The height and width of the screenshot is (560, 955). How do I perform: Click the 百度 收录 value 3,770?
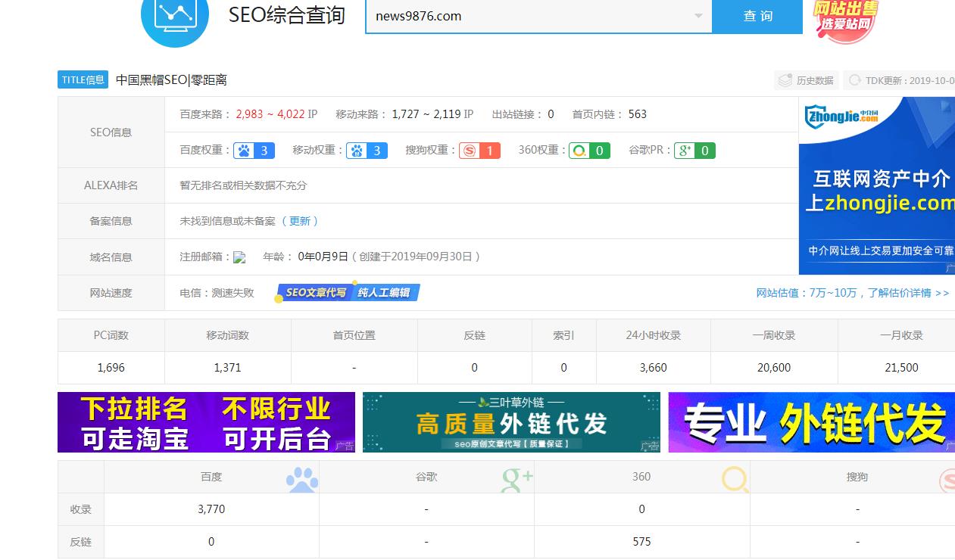click(211, 509)
